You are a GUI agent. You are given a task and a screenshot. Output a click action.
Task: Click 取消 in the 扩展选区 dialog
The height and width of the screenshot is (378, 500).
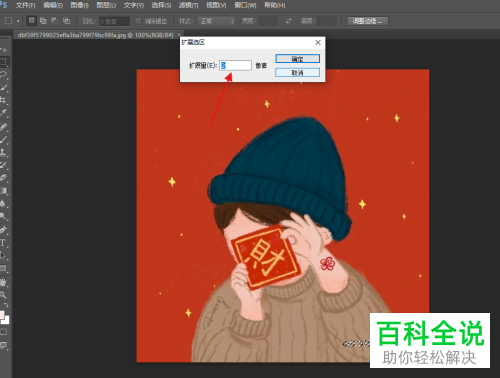point(297,72)
